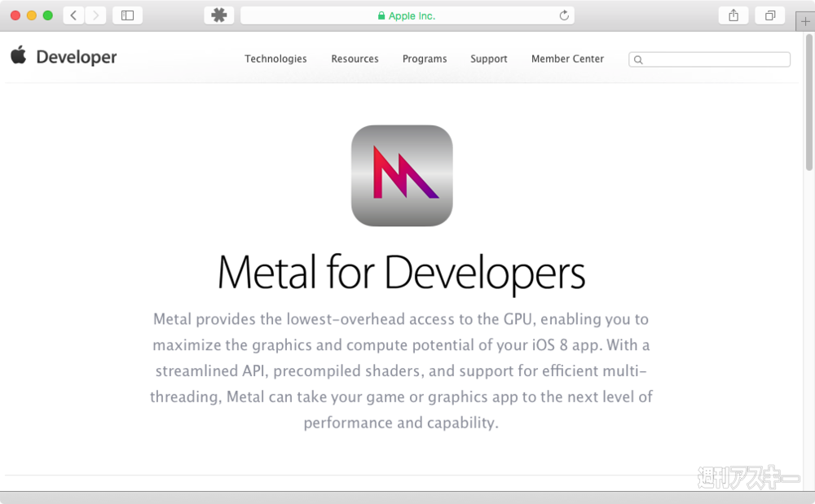This screenshot has width=815, height=504.
Task: Go forward with Safari's forward arrow
Action: point(95,15)
